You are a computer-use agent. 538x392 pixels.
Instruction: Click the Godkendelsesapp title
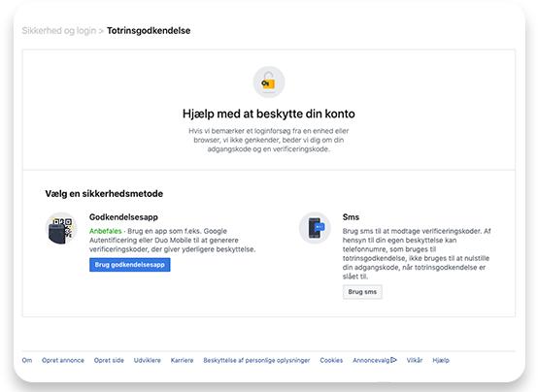[123, 217]
